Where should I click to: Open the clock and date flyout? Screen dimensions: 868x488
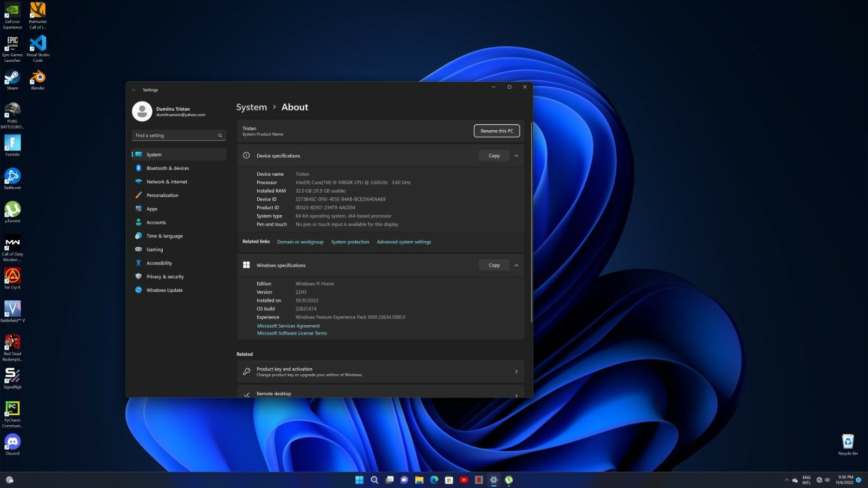point(845,480)
